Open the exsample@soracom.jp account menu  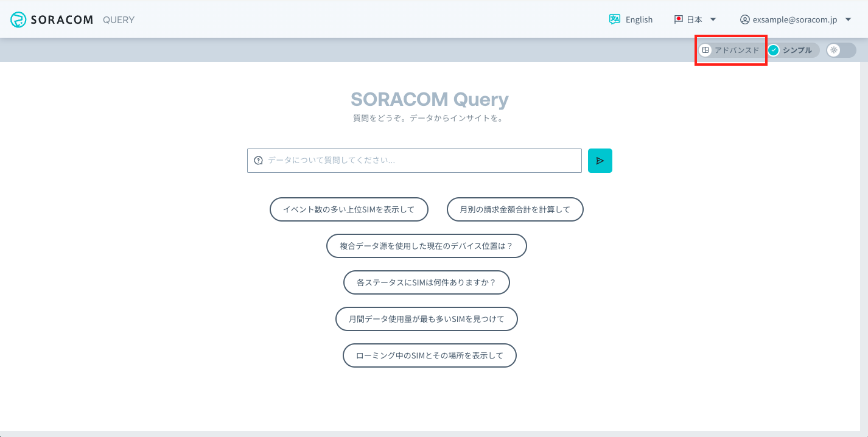796,19
